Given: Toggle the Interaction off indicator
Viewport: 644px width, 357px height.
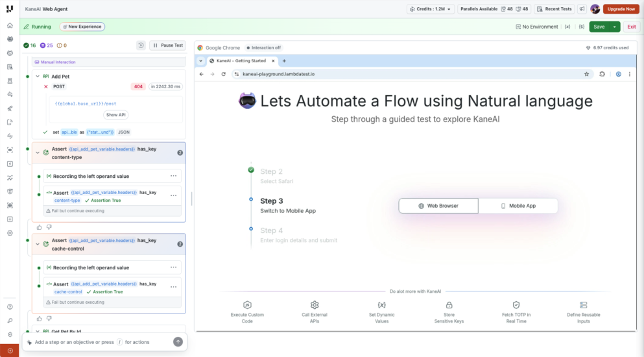Looking at the screenshot, I should coord(263,48).
